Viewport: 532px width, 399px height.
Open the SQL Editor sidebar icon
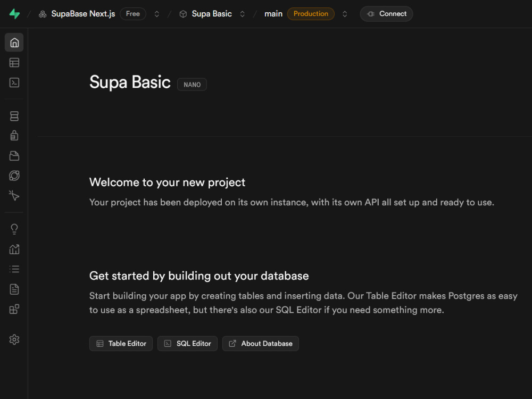click(14, 82)
